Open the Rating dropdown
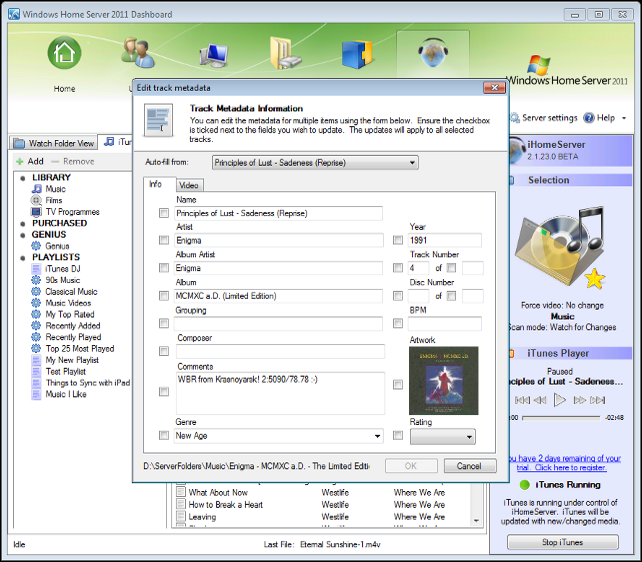The image size is (642, 562). tap(443, 437)
